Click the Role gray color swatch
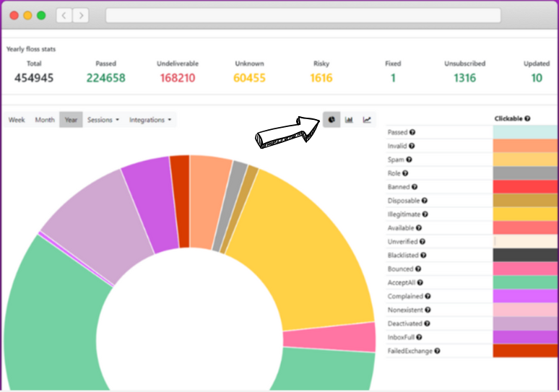Viewport: 559px width, 392px height. pyautogui.click(x=526, y=173)
